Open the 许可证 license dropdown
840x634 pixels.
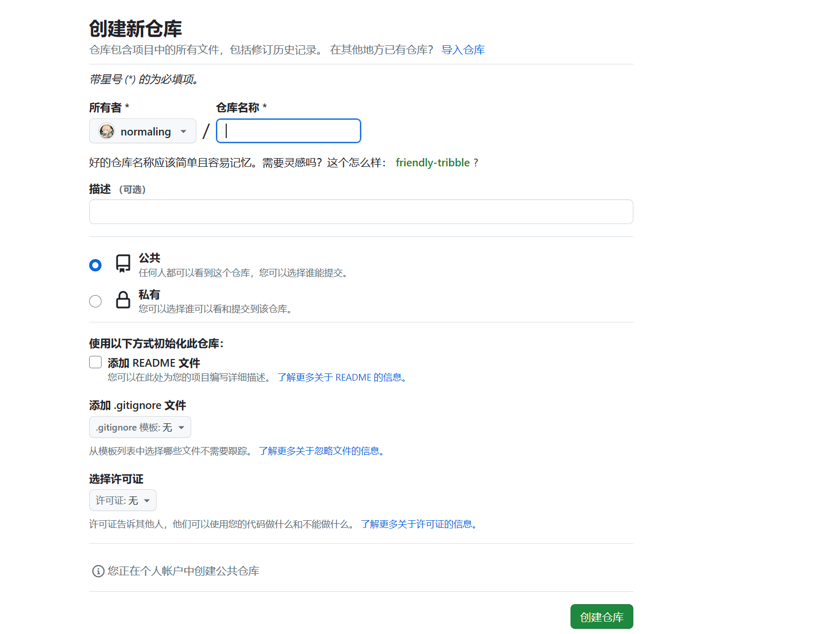tap(123, 501)
